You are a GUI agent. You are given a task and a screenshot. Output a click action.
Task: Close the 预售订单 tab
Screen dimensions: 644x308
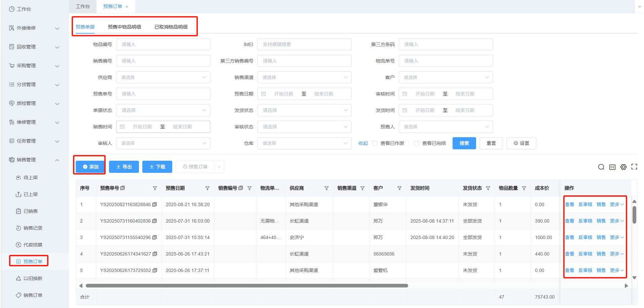[x=127, y=7]
